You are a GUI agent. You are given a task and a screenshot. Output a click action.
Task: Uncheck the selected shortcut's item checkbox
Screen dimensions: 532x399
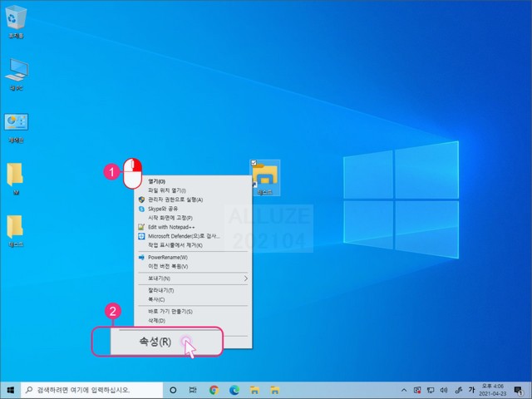(254, 163)
